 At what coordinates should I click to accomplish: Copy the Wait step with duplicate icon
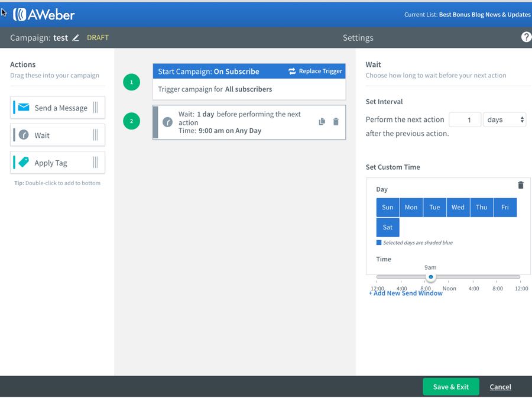[322, 121]
